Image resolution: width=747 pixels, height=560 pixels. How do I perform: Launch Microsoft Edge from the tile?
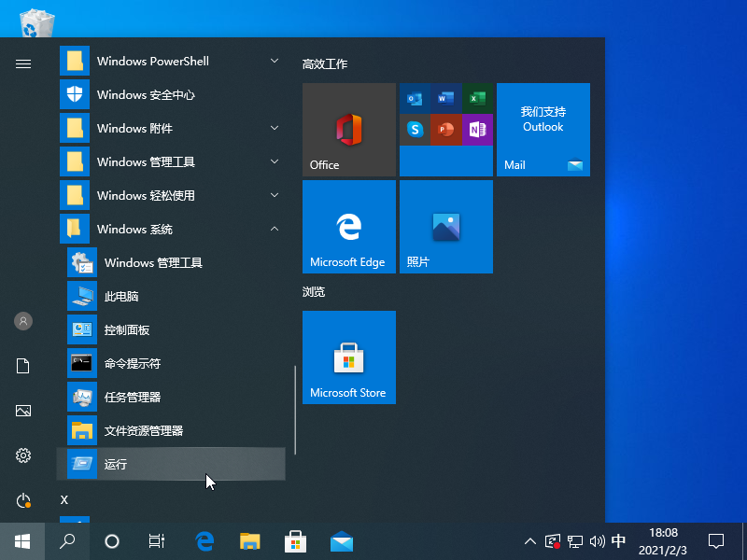point(349,226)
